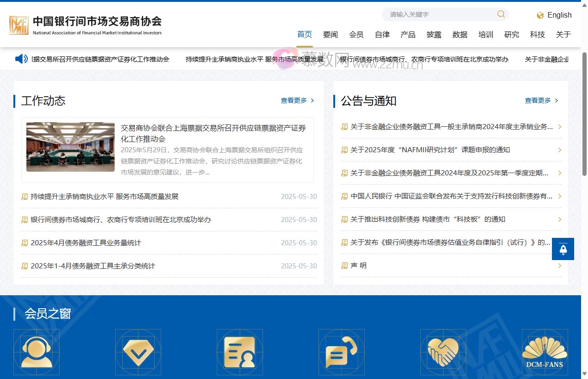
Task: Click the headset customer-service icon in 会员之窗
Action: click(37, 352)
